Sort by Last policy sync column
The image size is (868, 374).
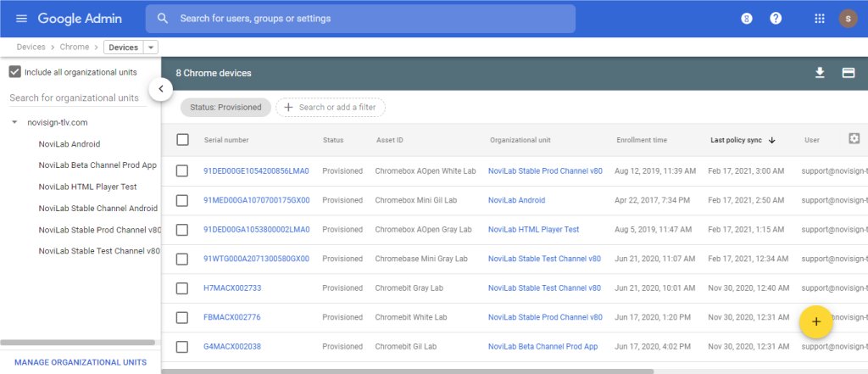click(737, 140)
